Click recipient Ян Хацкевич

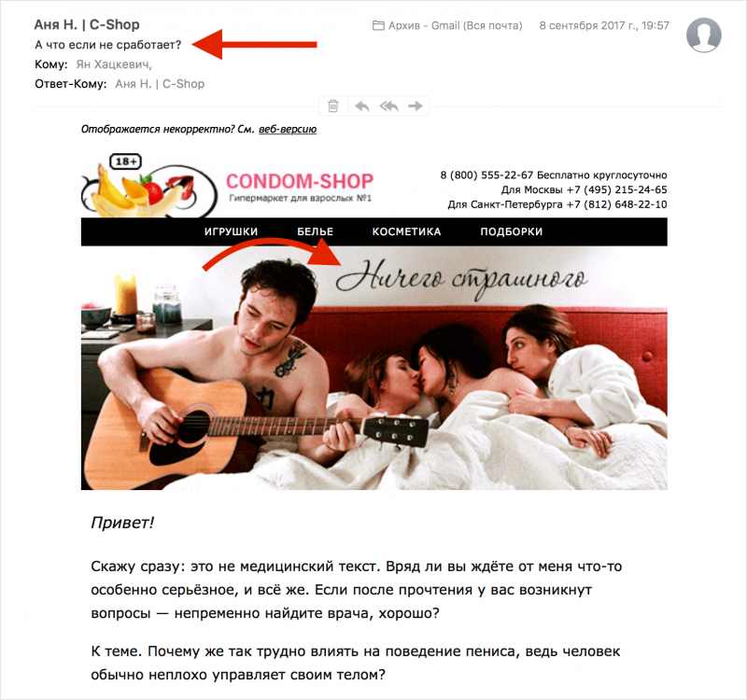click(x=114, y=64)
